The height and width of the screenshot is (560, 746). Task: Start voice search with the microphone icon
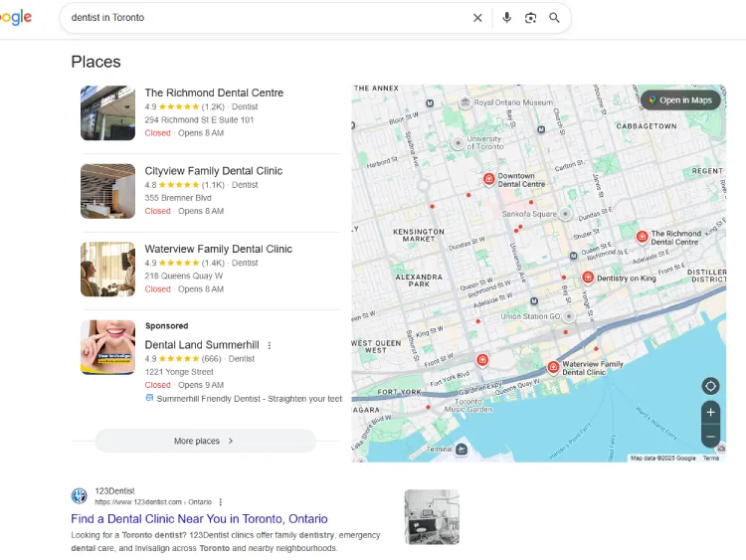coord(506,18)
